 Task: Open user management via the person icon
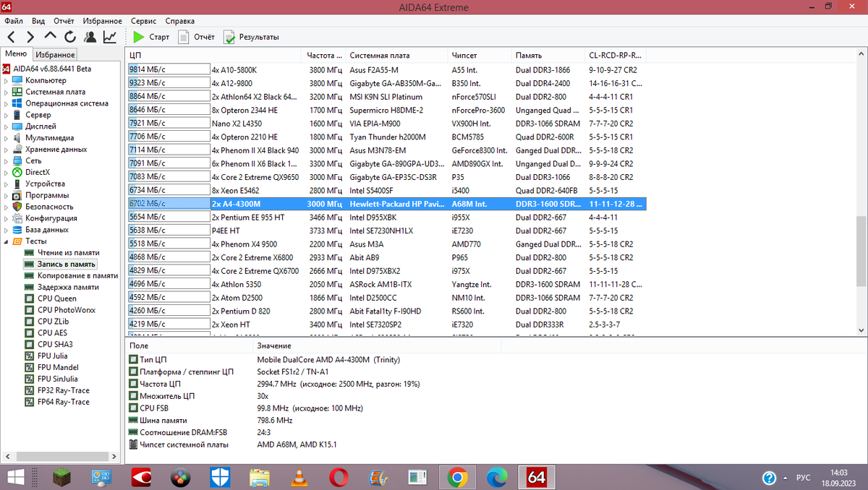click(x=90, y=36)
